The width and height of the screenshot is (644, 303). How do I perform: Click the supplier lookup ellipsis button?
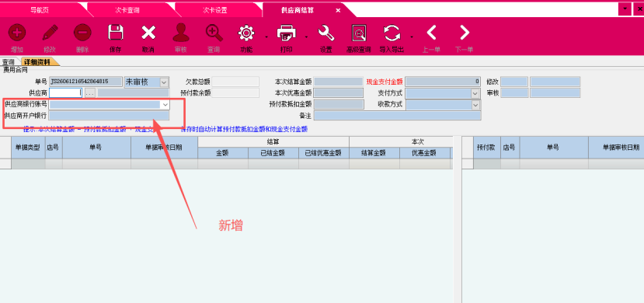point(90,92)
